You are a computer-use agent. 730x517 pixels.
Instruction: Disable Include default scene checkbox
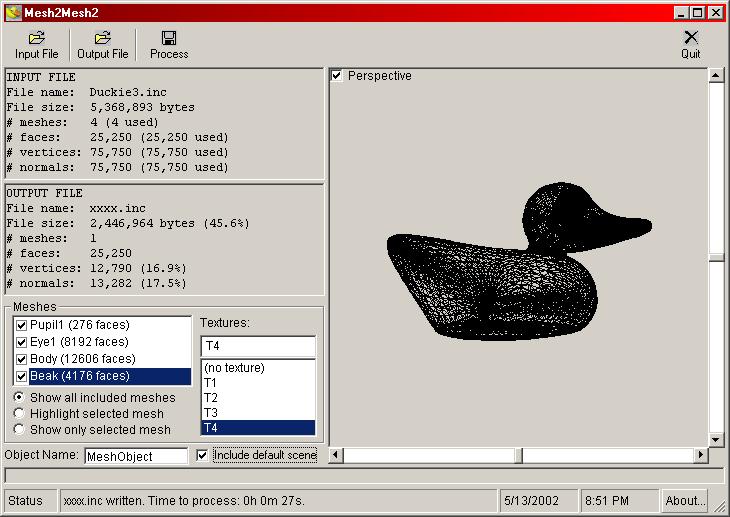pyautogui.click(x=203, y=456)
